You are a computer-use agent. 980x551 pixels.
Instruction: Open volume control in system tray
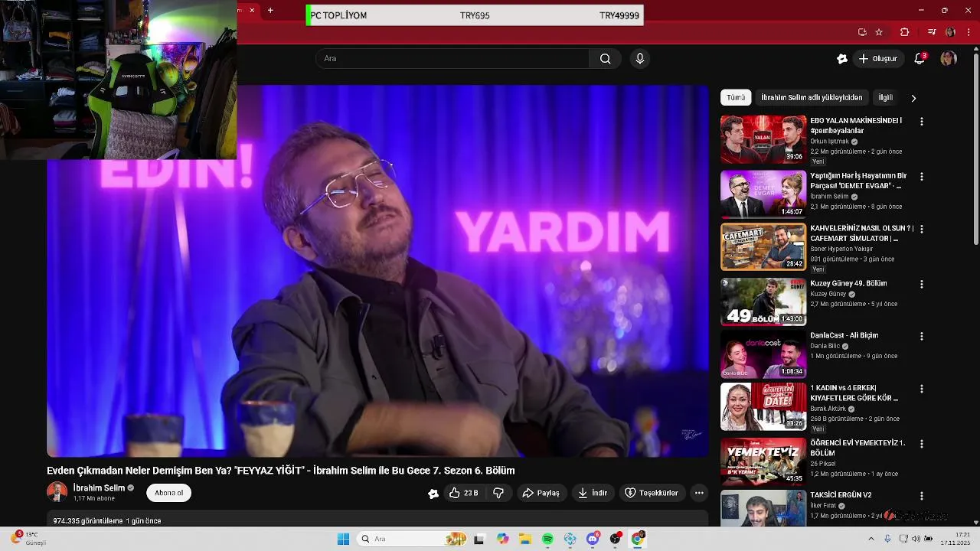pos(916,539)
